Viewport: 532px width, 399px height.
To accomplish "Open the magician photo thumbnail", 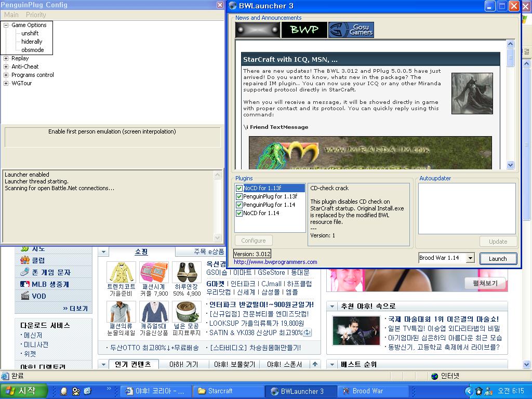I will [356, 330].
